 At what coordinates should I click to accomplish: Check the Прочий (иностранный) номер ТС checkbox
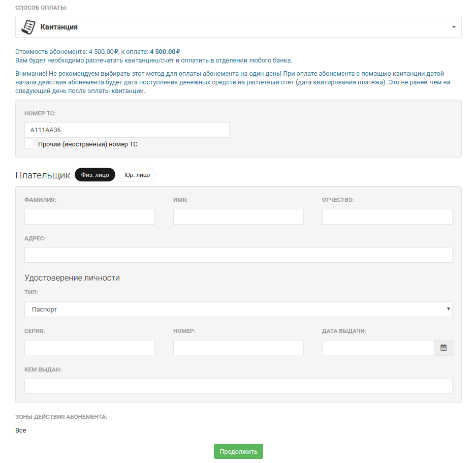click(29, 144)
